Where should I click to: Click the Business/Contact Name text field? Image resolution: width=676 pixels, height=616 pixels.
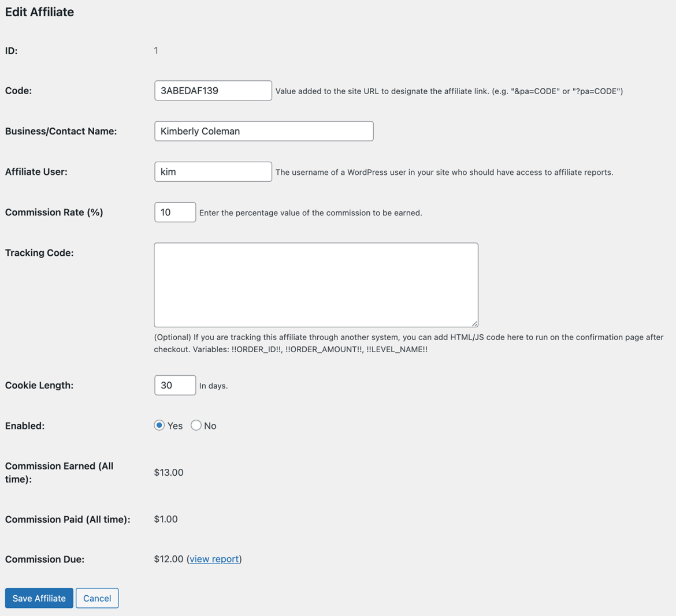click(x=263, y=131)
